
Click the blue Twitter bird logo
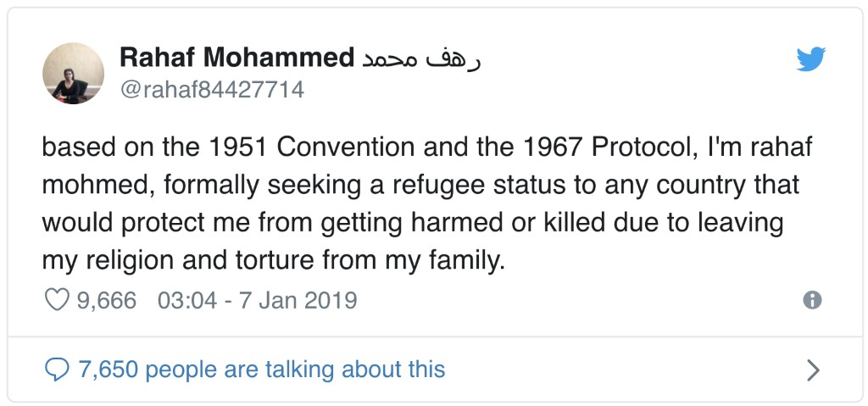[811, 59]
